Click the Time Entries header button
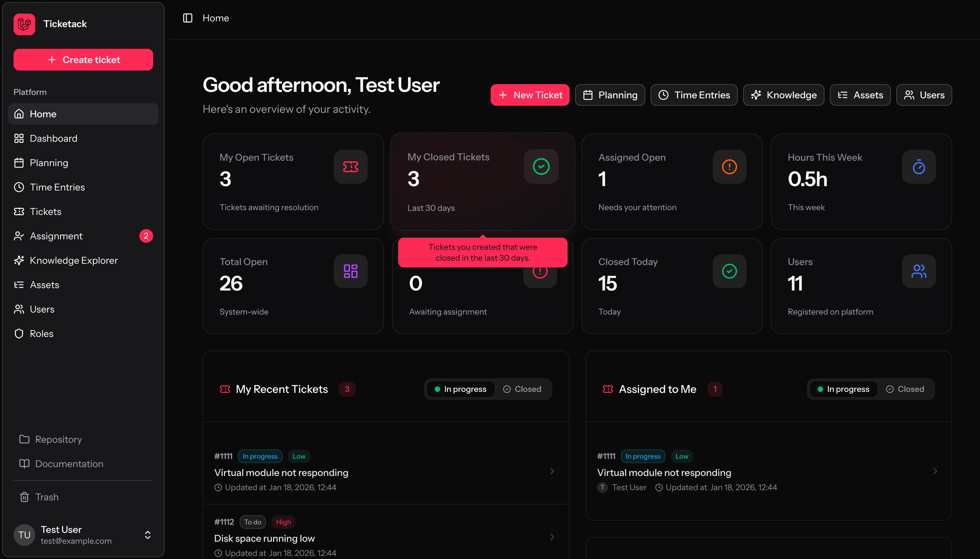980x559 pixels. pyautogui.click(x=694, y=95)
